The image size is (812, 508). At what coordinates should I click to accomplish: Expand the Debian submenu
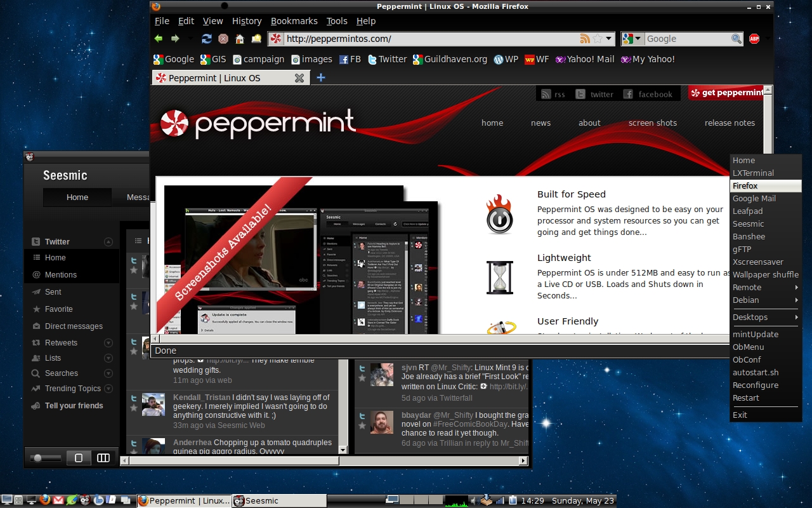766,300
